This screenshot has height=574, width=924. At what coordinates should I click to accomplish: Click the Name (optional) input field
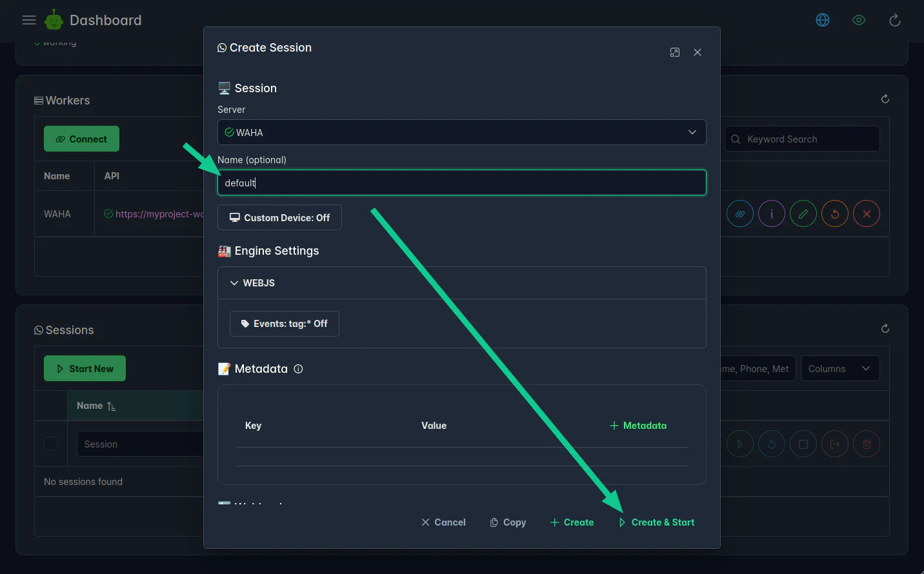461,183
